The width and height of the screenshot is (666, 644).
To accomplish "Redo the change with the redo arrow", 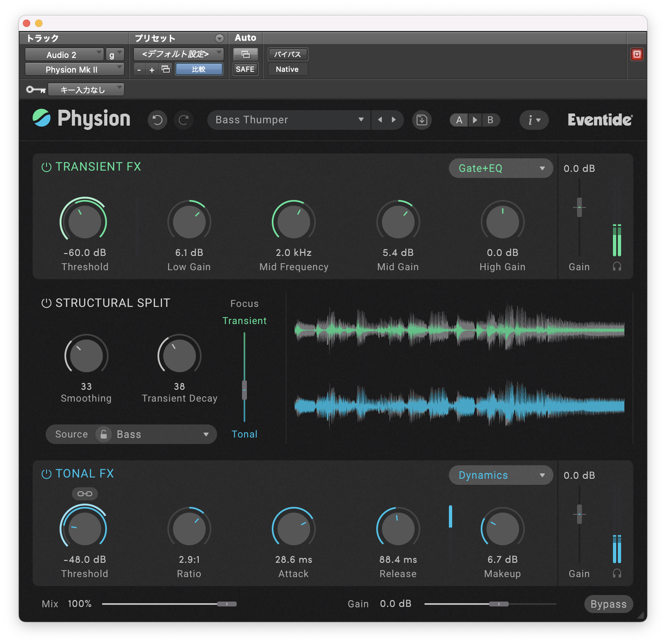I will coord(184,120).
